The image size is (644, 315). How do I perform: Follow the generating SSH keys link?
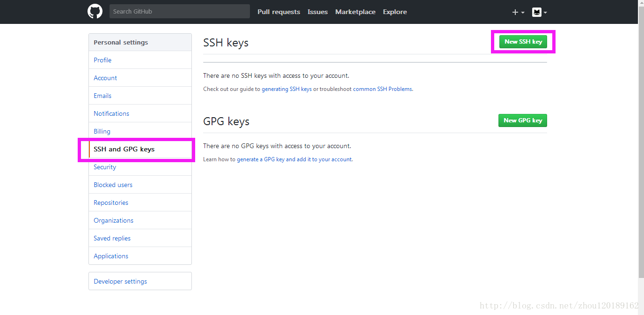click(286, 89)
